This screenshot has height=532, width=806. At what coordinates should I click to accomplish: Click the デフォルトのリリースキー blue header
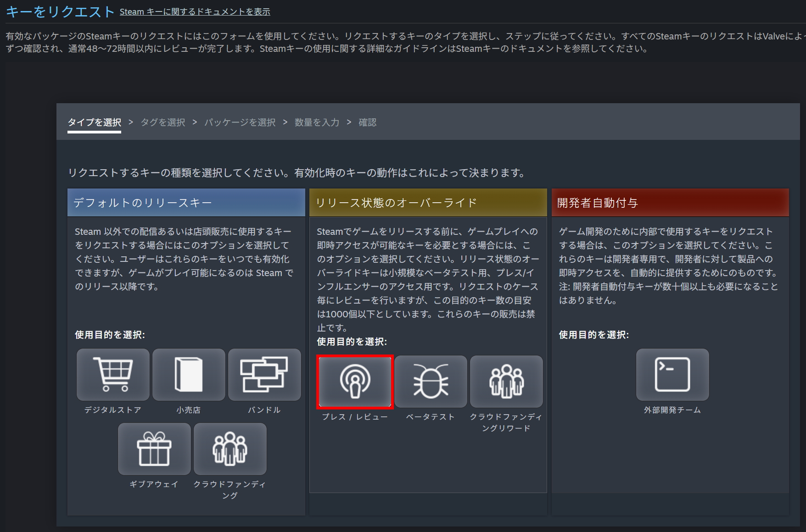click(186, 203)
